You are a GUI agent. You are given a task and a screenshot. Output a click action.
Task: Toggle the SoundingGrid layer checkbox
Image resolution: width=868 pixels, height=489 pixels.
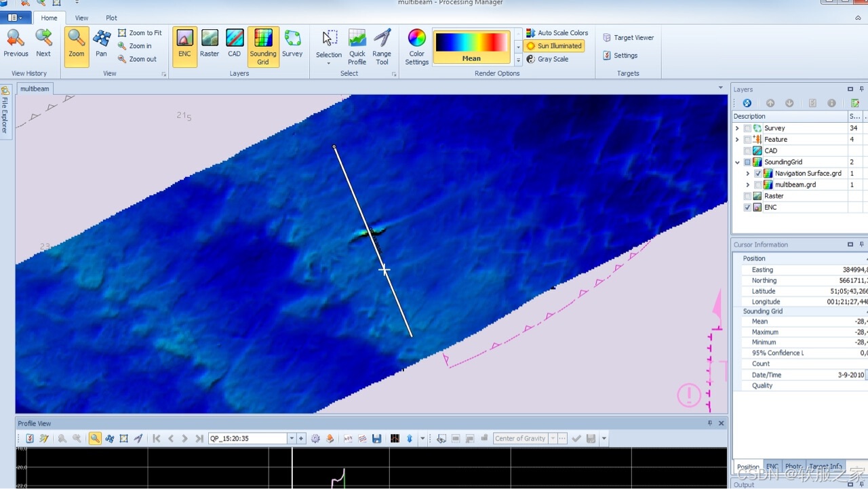click(x=747, y=162)
